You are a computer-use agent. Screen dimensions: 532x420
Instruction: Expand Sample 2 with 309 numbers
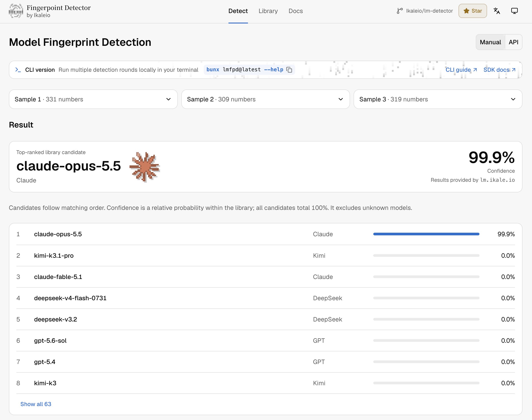coord(265,99)
